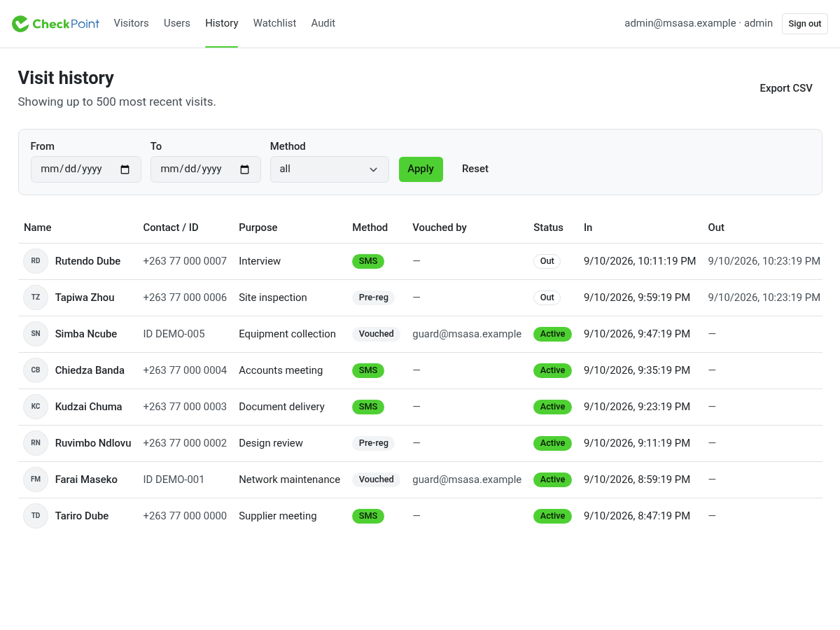Viewport: 840px width, 630px height.
Task: Click the name Tapiwa Zhou
Action: coord(85,297)
